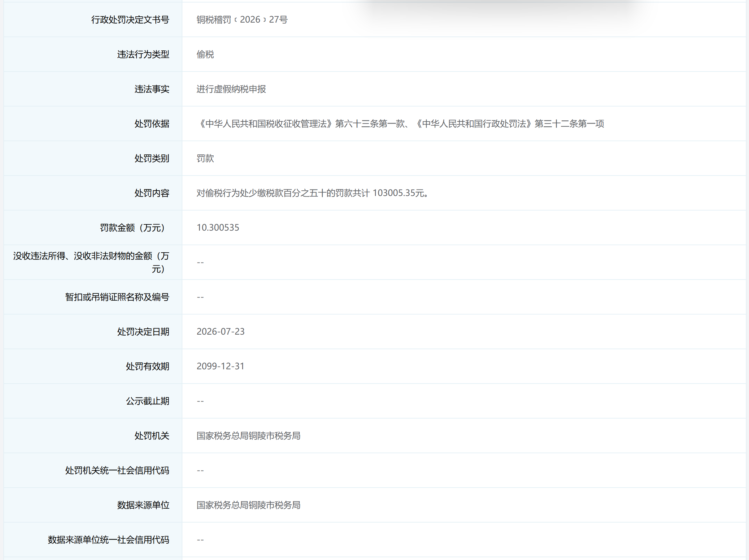Viewport: 749px width, 560px height.
Task: Select the decision date 2026-07-23
Action: coord(220,332)
